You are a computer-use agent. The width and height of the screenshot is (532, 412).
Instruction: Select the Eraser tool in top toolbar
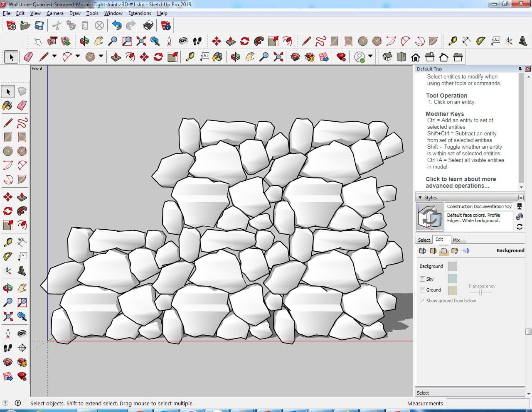pos(29,57)
